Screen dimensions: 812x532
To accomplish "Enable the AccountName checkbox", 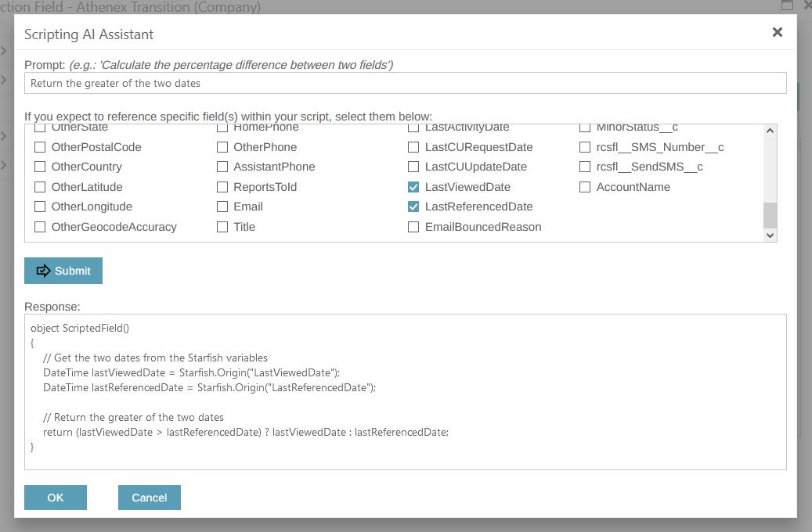I will [585, 186].
